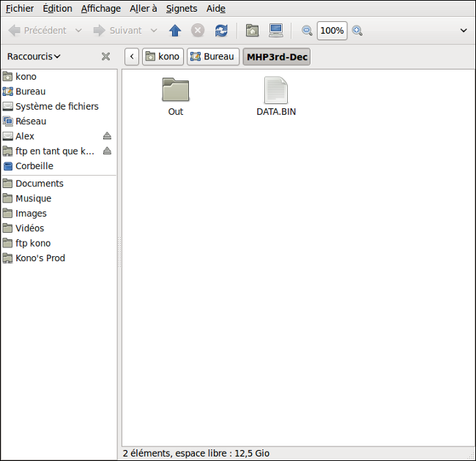Image resolution: width=476 pixels, height=461 pixels.
Task: Open the Raccourcis side pane dropdown
Action: tap(34, 56)
